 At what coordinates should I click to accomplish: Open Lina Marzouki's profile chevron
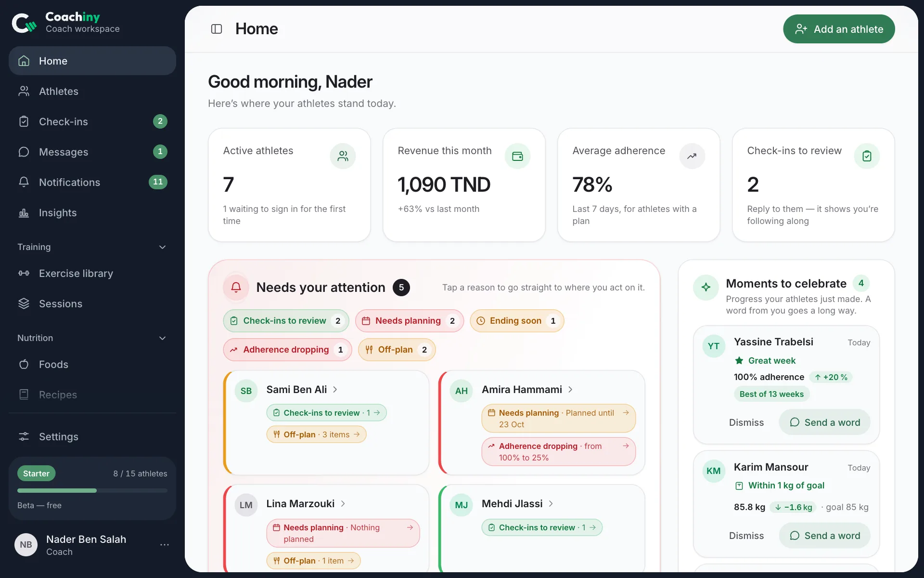343,504
